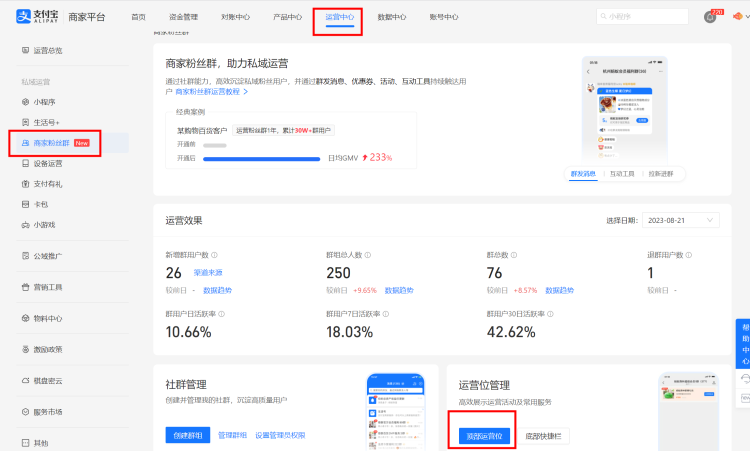750x451 pixels.
Task: Click the 卡包 sidebar icon
Action: [x=25, y=204]
